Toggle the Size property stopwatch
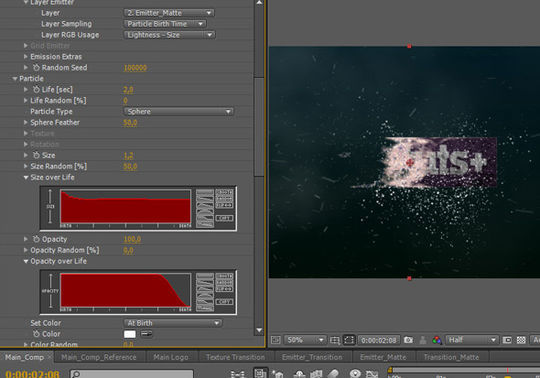The height and width of the screenshot is (378, 540). pos(36,155)
